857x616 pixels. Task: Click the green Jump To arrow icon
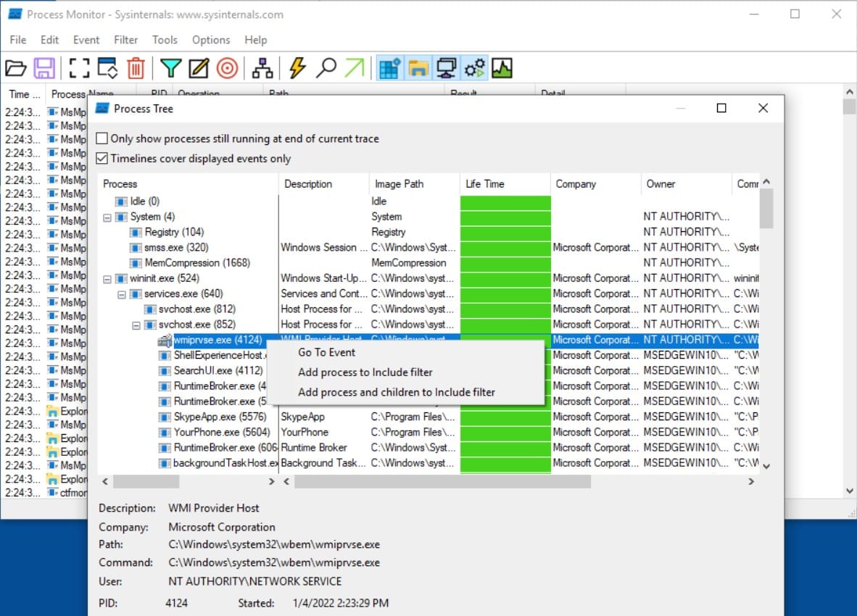(354, 68)
